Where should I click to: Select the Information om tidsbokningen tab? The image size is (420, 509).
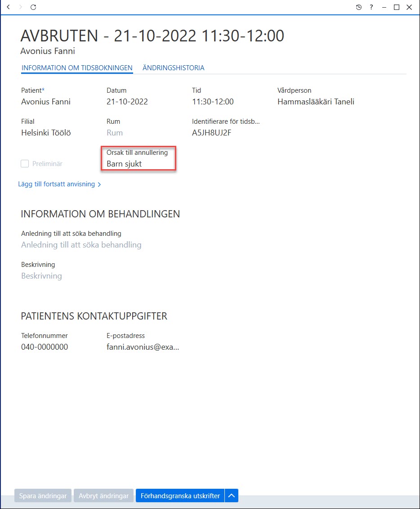[x=77, y=68]
